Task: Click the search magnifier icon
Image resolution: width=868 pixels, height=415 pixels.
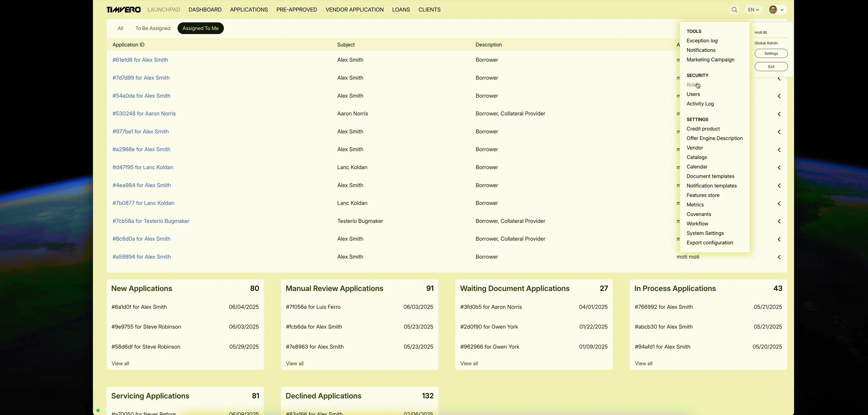Action: pos(734,10)
